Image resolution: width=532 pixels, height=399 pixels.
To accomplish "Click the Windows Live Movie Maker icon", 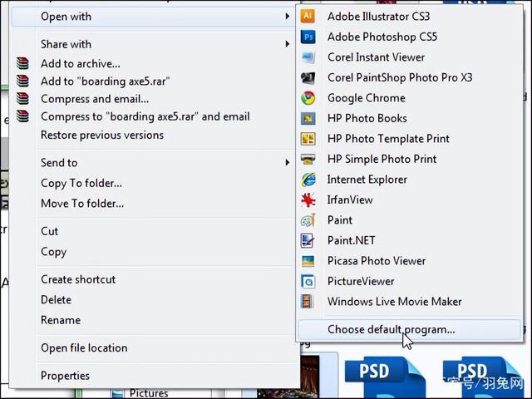I will coord(307,302).
